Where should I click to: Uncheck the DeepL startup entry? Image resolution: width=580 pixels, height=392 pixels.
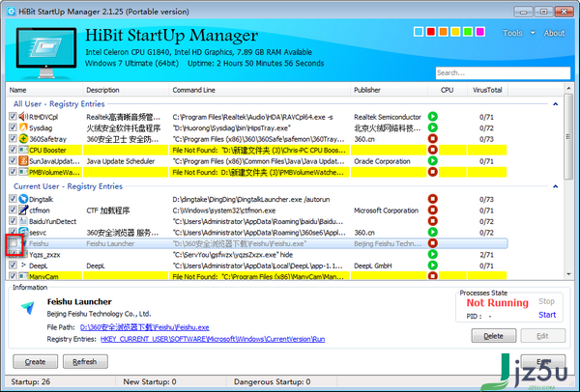13,266
